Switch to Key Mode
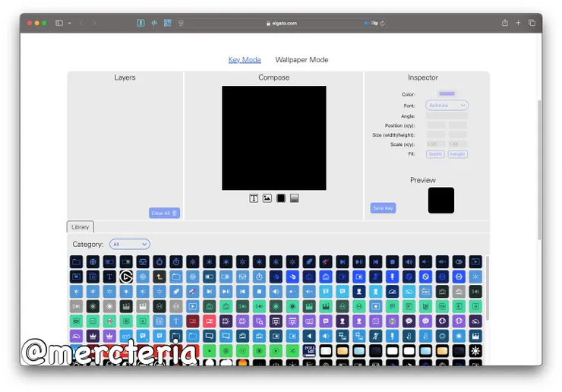This screenshot has height=392, width=562. point(245,59)
